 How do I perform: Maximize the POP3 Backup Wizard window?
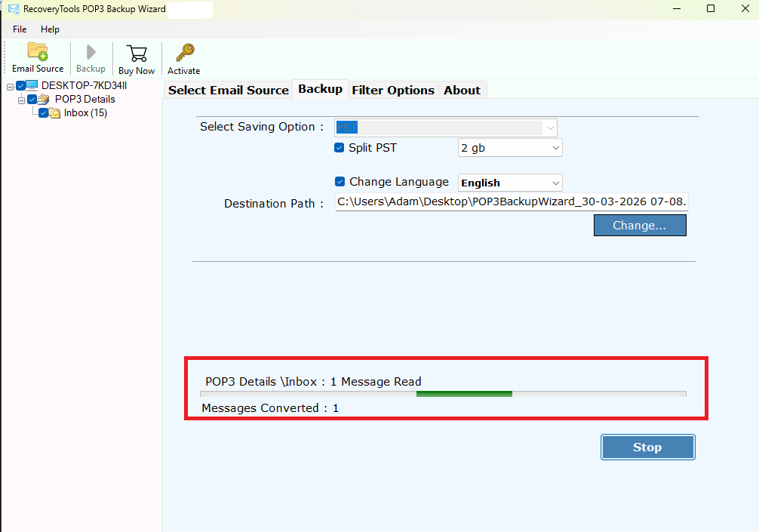(x=711, y=9)
